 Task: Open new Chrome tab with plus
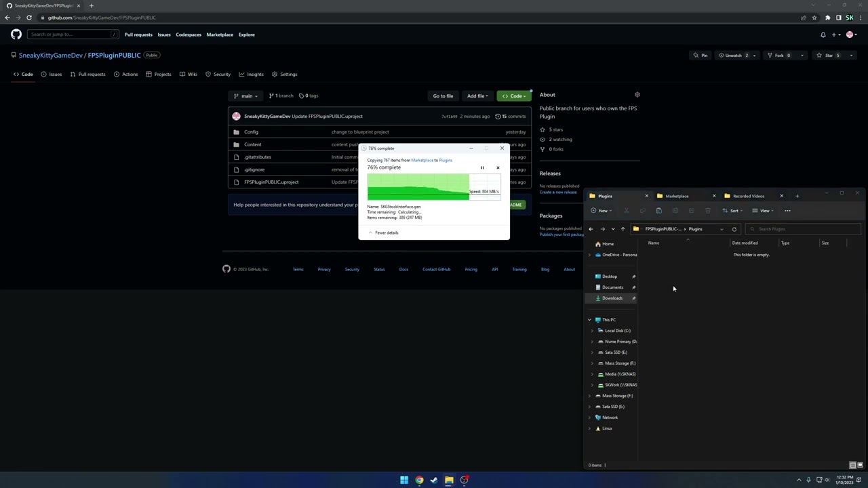point(91,5)
